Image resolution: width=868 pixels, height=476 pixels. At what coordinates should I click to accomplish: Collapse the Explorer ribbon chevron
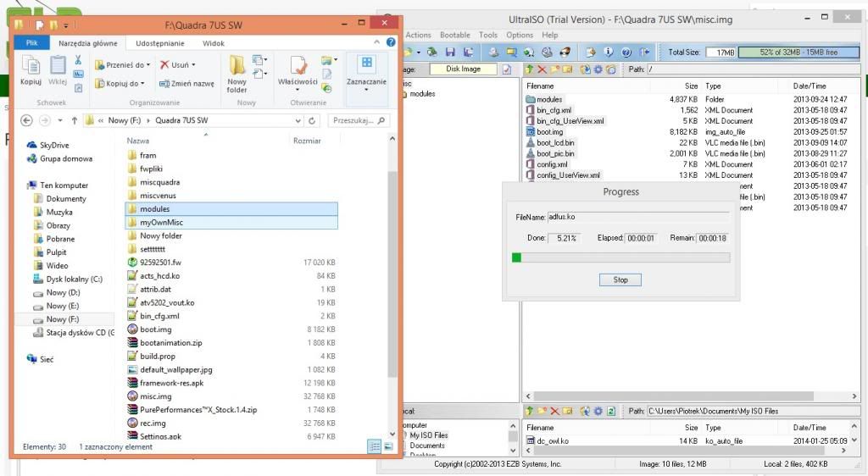click(377, 42)
